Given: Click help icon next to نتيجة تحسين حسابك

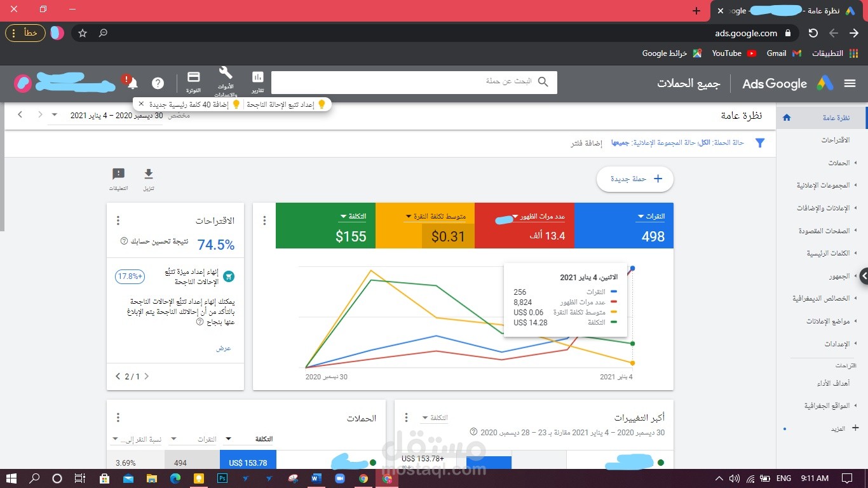Looking at the screenshot, I should point(124,241).
